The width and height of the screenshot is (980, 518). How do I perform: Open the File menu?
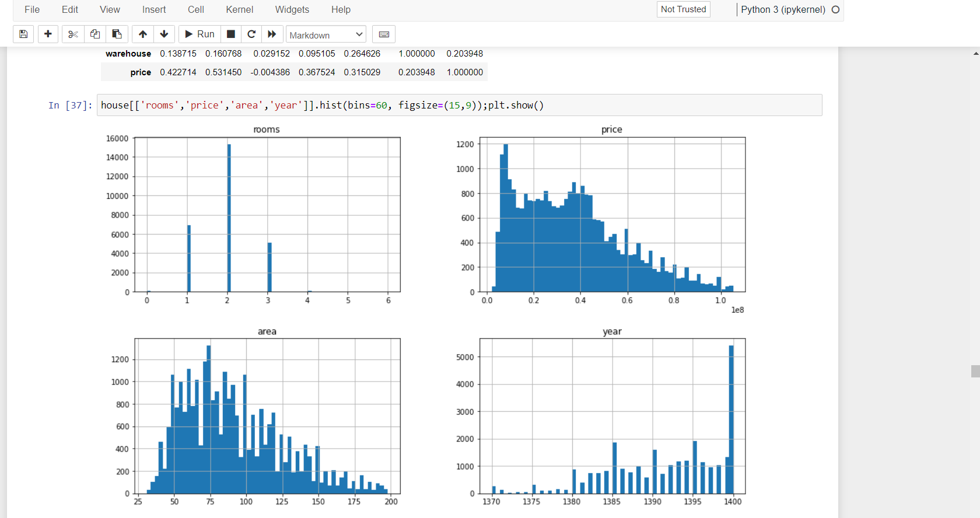coord(32,9)
